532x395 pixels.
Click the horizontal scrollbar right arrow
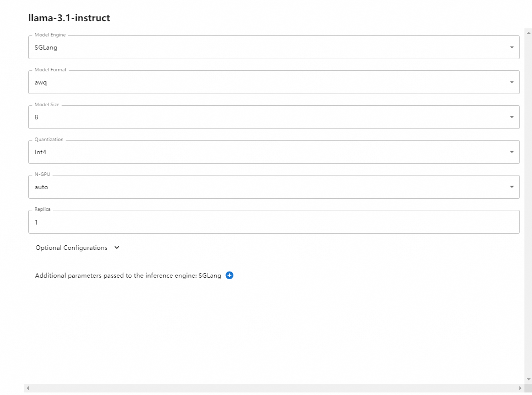point(520,388)
